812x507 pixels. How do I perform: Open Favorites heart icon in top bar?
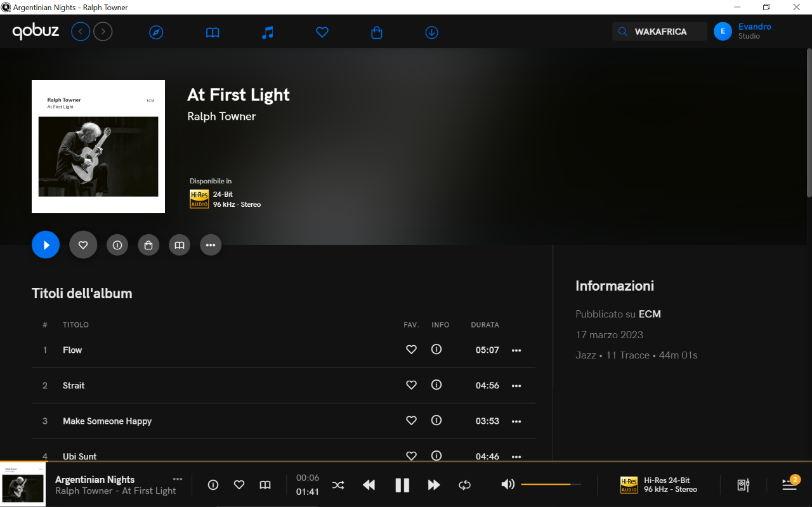(322, 32)
